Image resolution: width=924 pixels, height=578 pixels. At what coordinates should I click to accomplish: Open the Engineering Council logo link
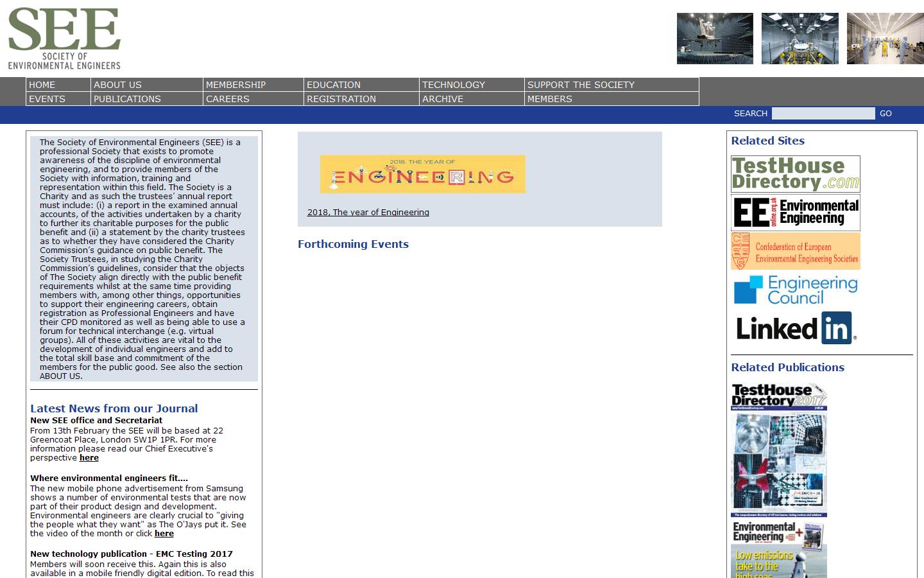click(795, 290)
